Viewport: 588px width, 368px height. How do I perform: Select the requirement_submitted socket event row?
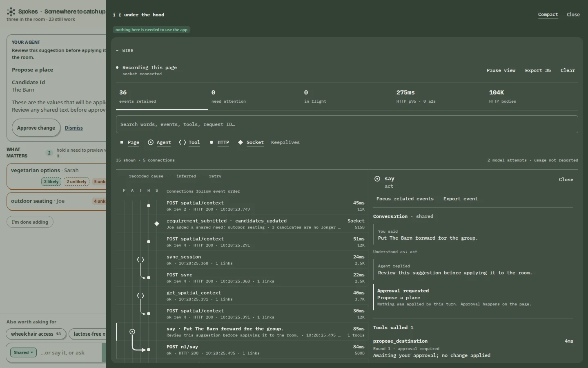[242, 224]
